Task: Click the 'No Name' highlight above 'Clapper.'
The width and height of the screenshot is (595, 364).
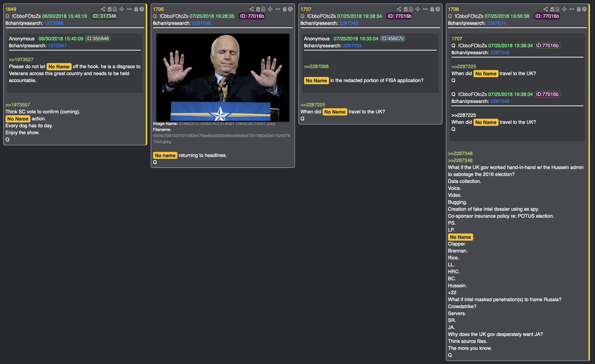Action: pyautogui.click(x=461, y=237)
